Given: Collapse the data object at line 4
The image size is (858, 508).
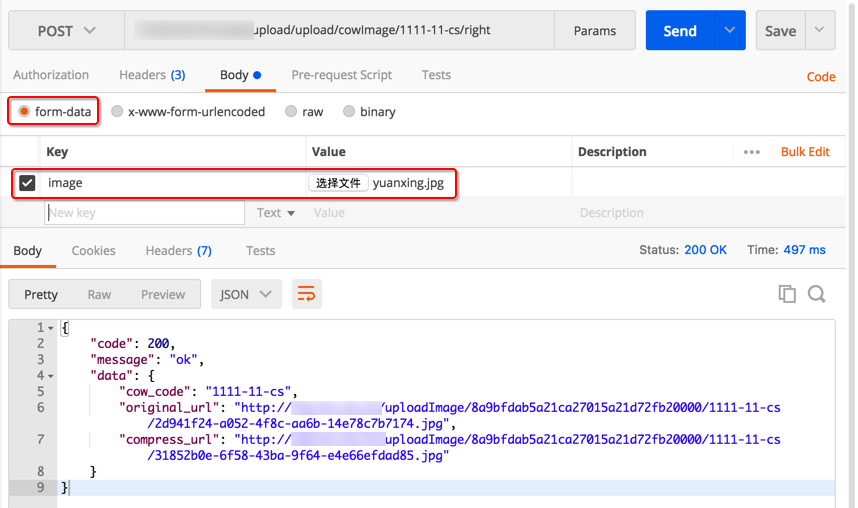Looking at the screenshot, I should [x=51, y=376].
